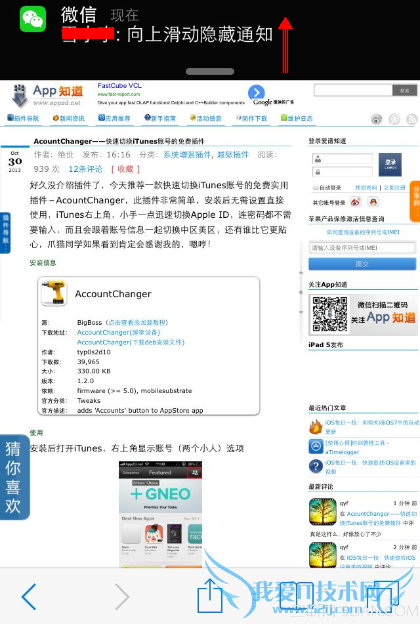Open the App Store screenshot in the article
The width and height of the screenshot is (420, 624).
tap(160, 513)
